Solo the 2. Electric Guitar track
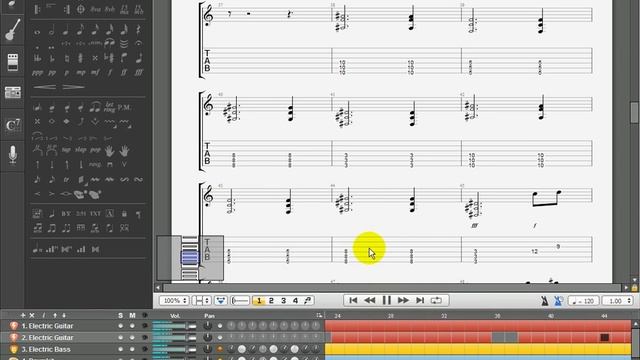Image resolution: width=640 pixels, height=360 pixels. (120, 338)
